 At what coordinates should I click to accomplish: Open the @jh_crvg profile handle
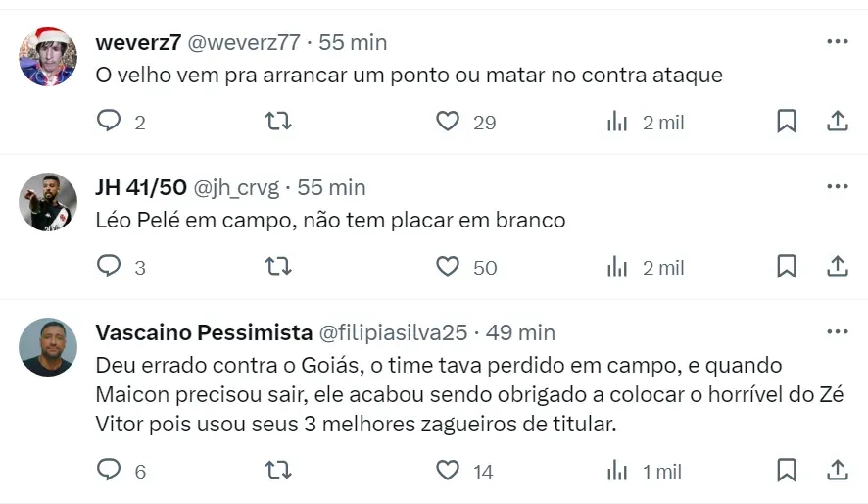236,187
